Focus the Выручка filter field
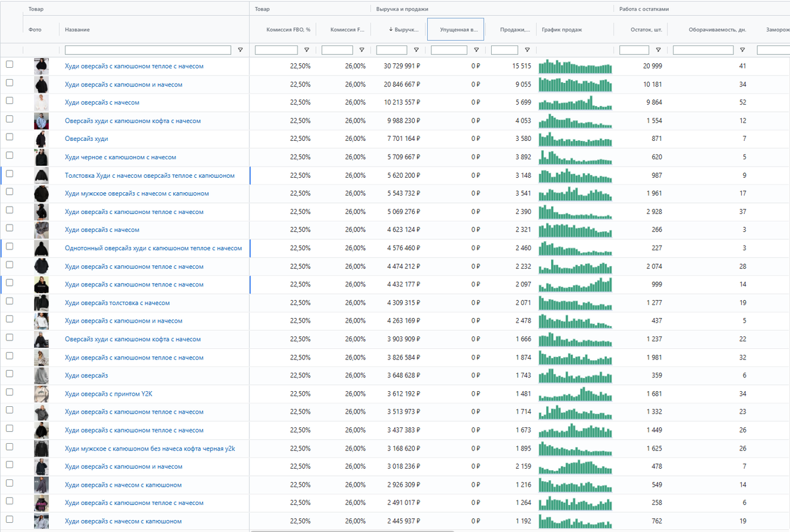The image size is (790, 532). point(392,50)
